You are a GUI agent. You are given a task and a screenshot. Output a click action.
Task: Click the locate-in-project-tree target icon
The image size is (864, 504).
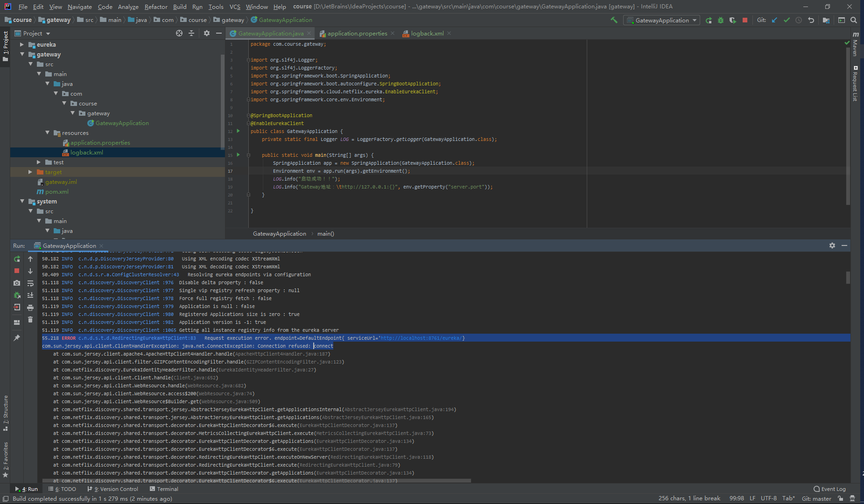pos(179,33)
